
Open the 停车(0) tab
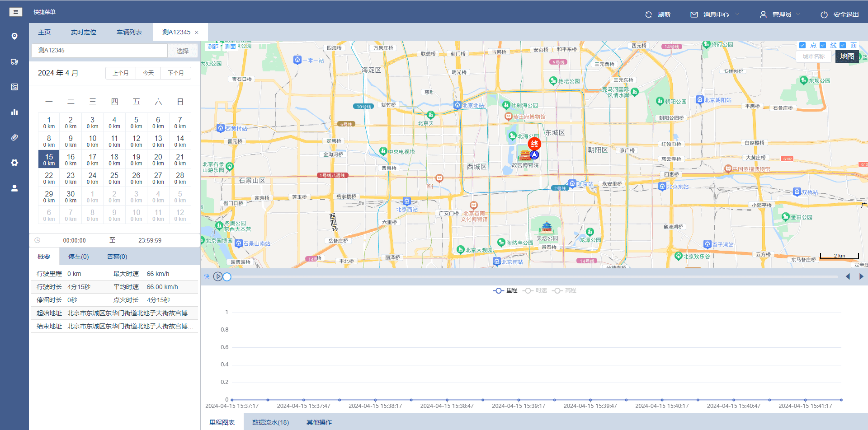[x=79, y=257]
